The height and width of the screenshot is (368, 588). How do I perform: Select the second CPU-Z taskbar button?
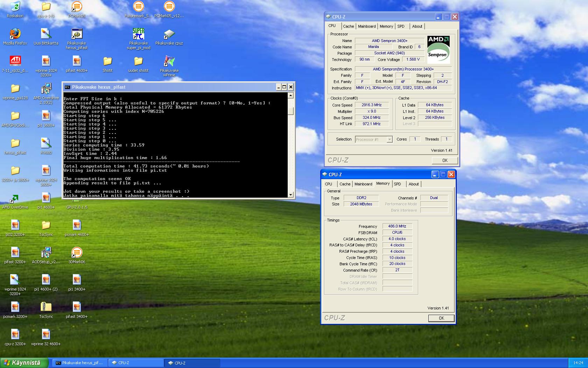click(x=192, y=363)
